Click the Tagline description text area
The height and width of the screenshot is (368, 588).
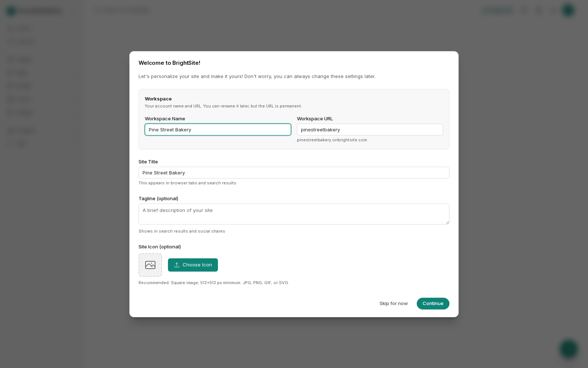click(x=294, y=214)
